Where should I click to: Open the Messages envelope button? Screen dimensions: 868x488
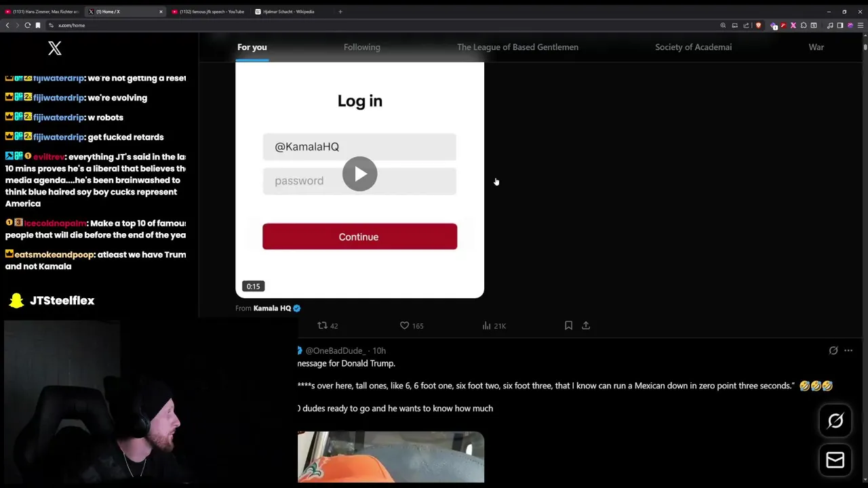point(835,460)
